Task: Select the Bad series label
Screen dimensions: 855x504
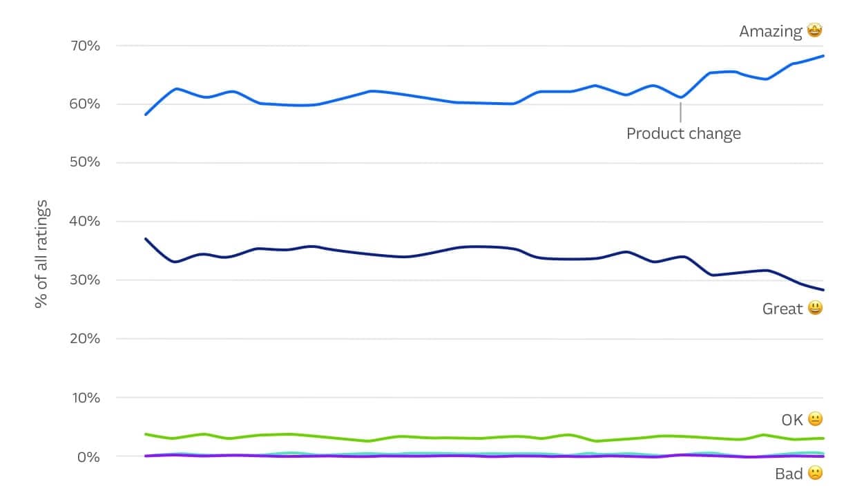Action: tap(789, 474)
